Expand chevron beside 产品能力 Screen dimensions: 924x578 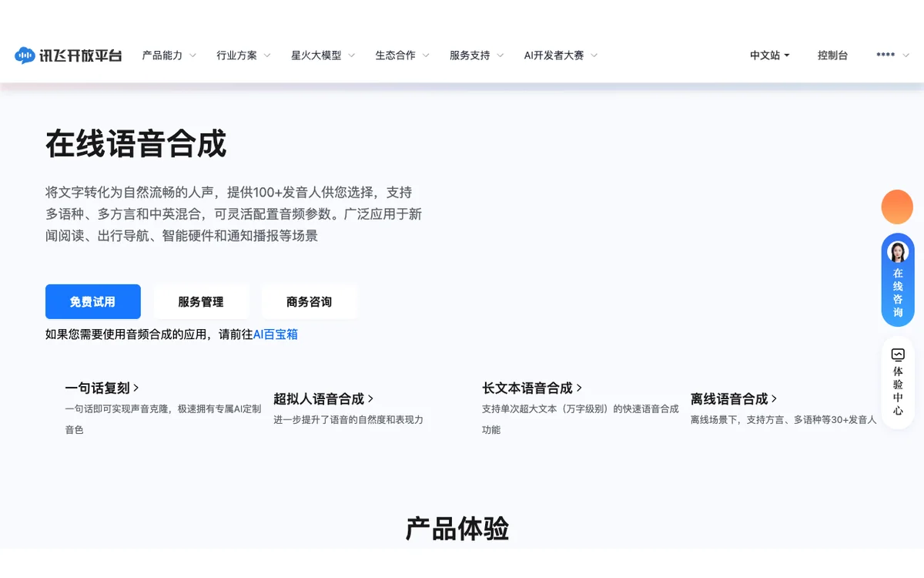tap(192, 55)
